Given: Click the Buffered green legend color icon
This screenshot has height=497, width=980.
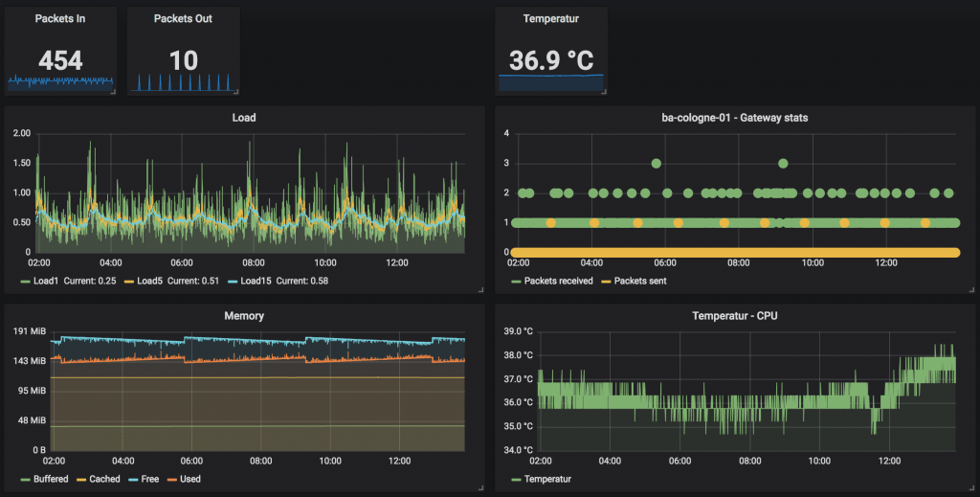Looking at the screenshot, I should point(25,479).
